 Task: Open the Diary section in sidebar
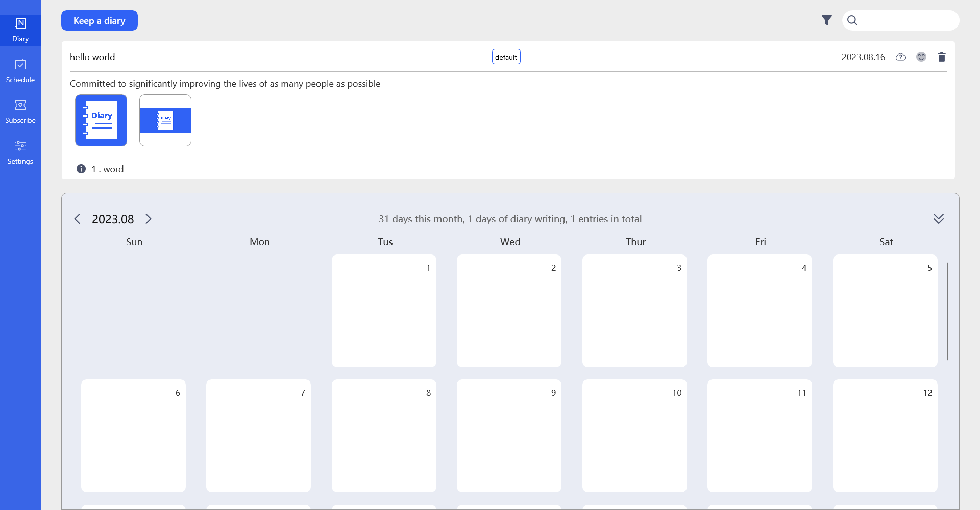pos(20,30)
